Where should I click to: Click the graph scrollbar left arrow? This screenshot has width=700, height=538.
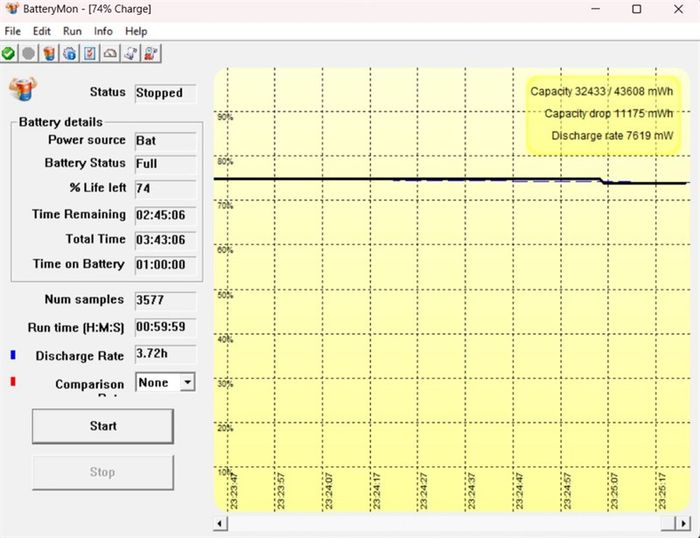[220, 523]
